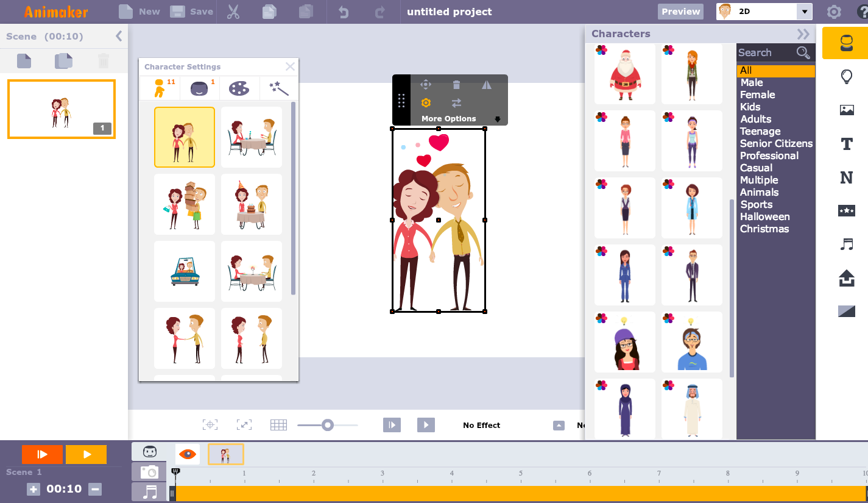
Task: Click the magic wand tab in Character Settings
Action: click(x=278, y=87)
